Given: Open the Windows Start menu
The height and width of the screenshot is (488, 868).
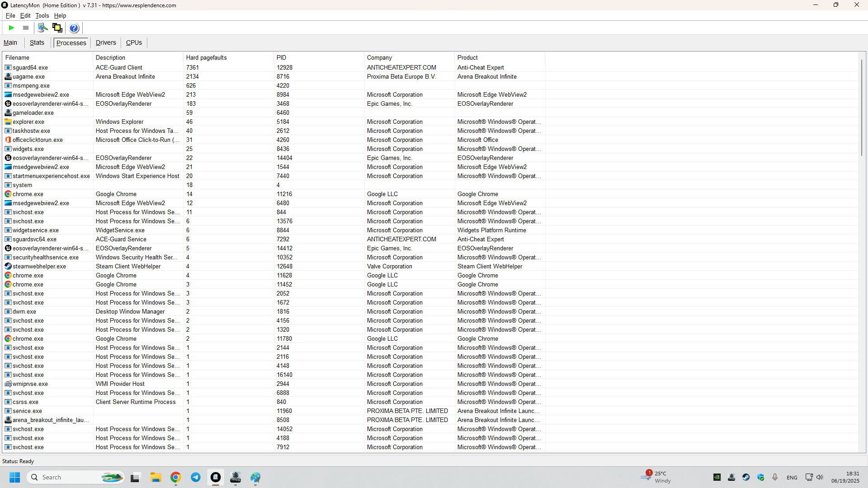Looking at the screenshot, I should [x=15, y=477].
